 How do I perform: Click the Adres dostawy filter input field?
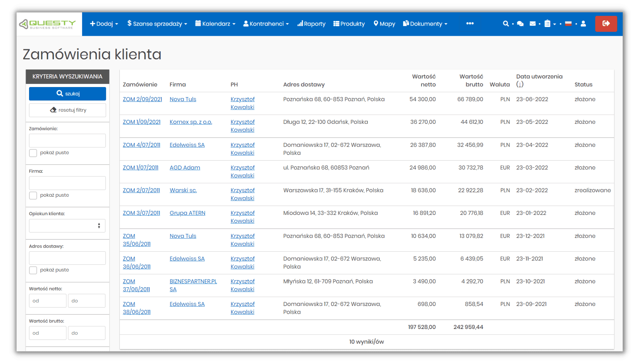(x=67, y=258)
